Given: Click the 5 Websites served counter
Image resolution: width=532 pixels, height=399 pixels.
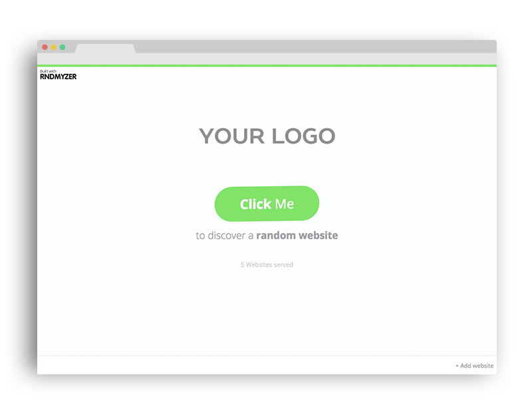Looking at the screenshot, I should pos(267,265).
